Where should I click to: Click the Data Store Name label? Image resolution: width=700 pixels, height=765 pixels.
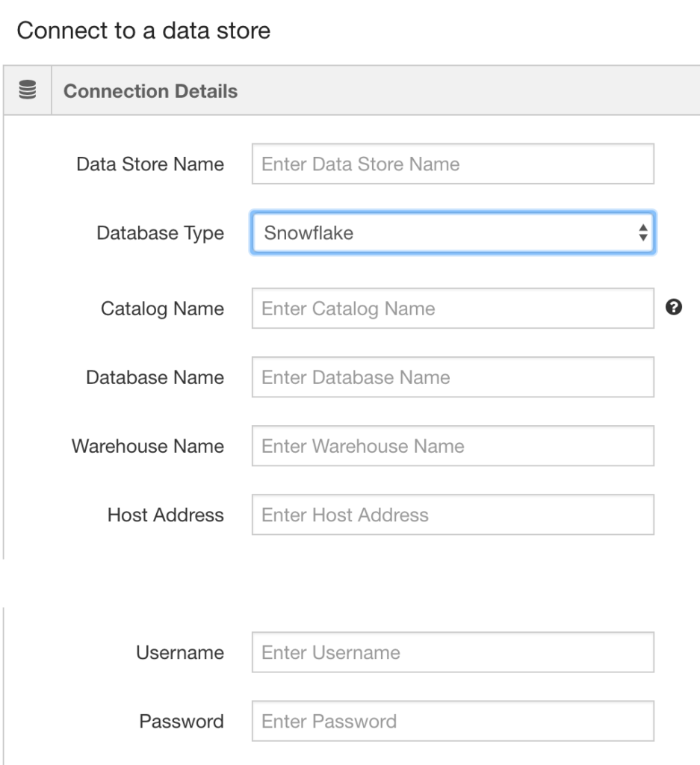[x=150, y=164]
